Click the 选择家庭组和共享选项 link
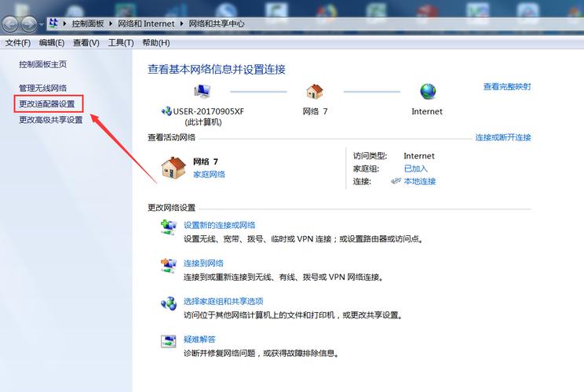The image size is (584, 392). [223, 301]
